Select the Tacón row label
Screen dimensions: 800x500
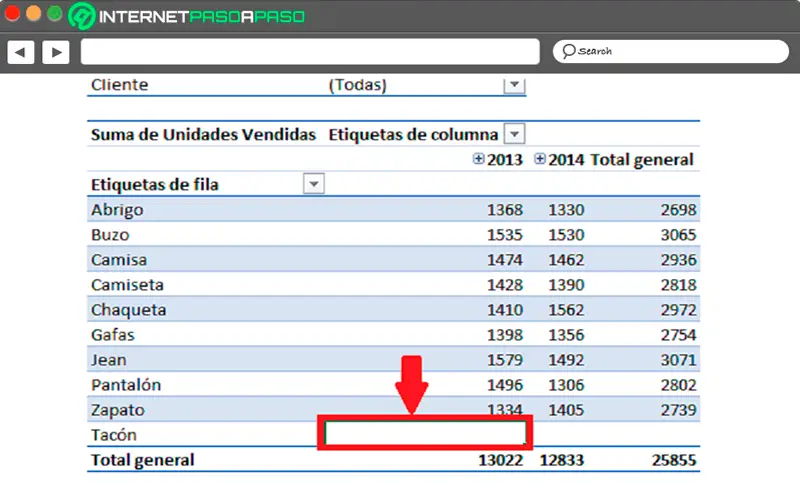tap(114, 435)
